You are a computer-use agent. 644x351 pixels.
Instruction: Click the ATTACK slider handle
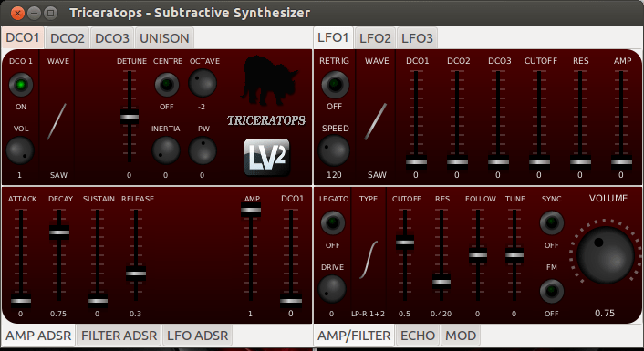pyautogui.click(x=21, y=301)
